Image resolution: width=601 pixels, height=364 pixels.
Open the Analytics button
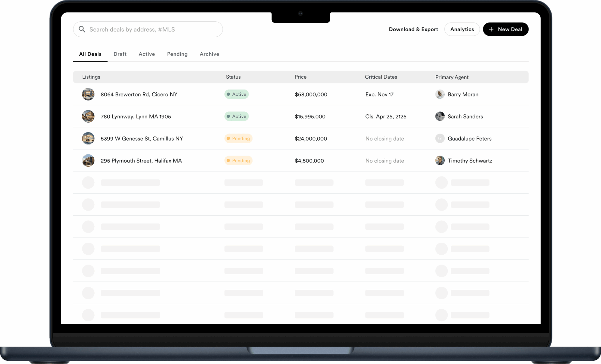click(x=462, y=29)
